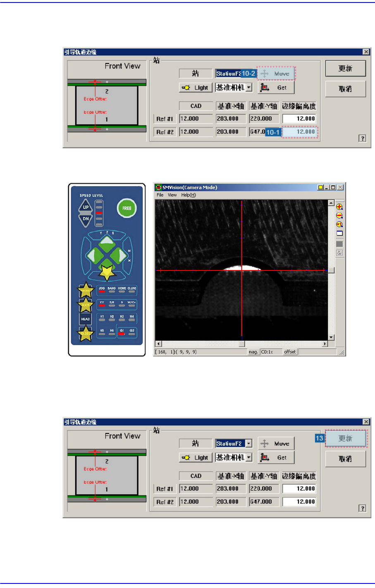Click the 283.000 基准-X轴 field in the upper dialog

(231, 119)
